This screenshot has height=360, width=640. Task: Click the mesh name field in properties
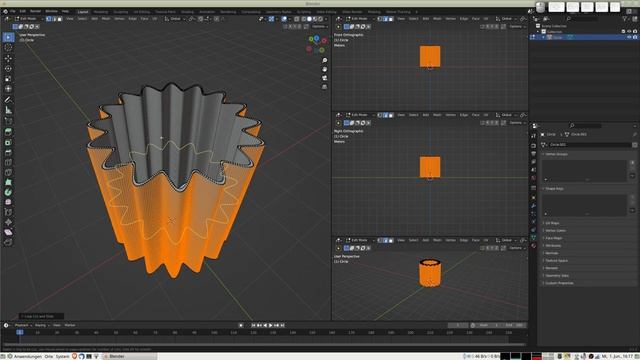[589, 144]
